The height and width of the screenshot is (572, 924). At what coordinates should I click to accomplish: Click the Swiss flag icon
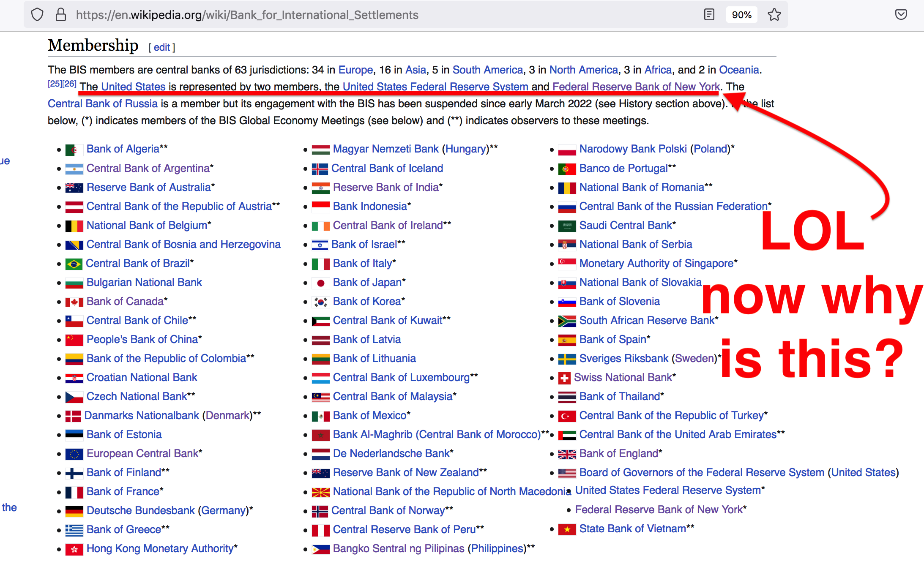point(564,378)
